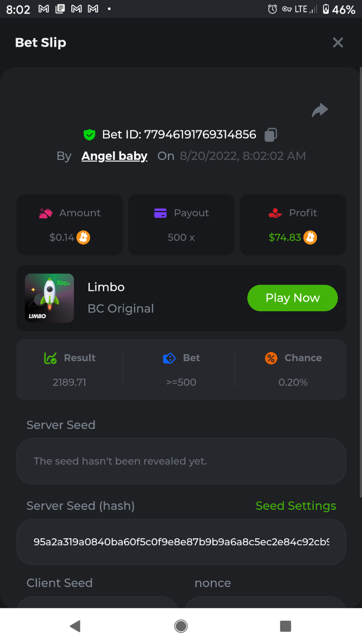Open Seed Settings link

[295, 506]
